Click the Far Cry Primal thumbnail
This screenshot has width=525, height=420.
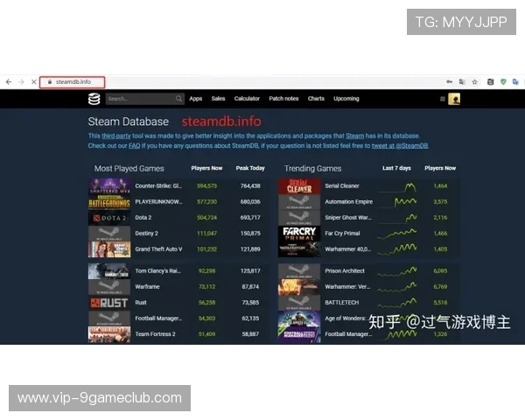(x=298, y=234)
